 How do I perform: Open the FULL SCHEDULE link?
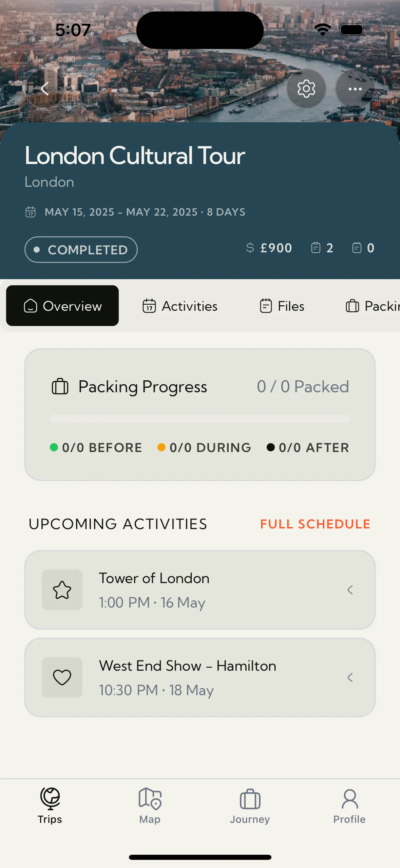click(315, 524)
